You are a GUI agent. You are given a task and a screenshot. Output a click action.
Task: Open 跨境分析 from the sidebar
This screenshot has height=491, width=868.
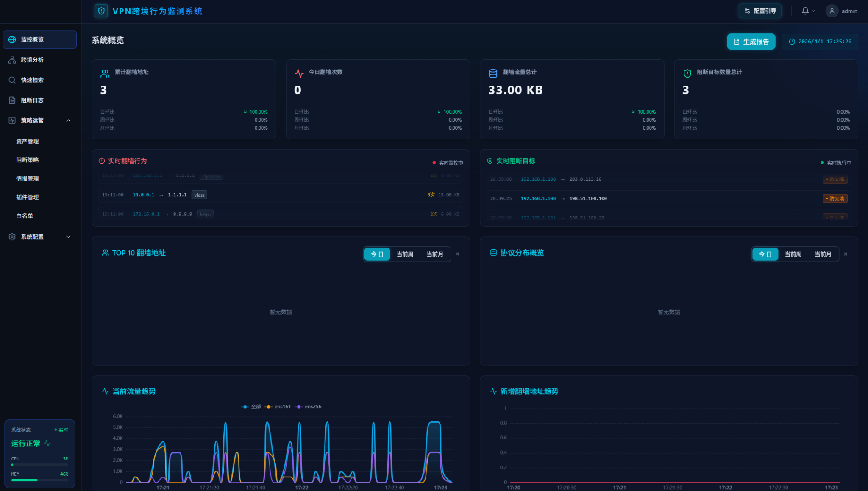tap(32, 60)
